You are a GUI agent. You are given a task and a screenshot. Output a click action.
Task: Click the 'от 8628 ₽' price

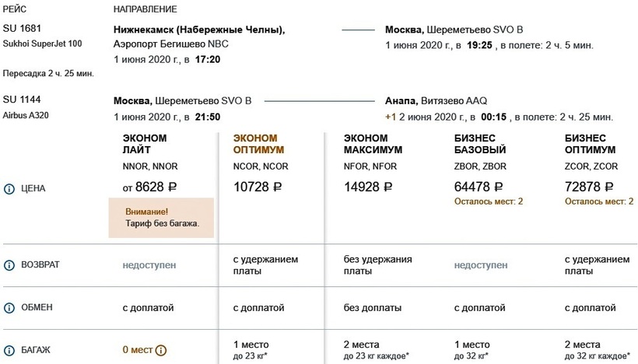point(150,187)
